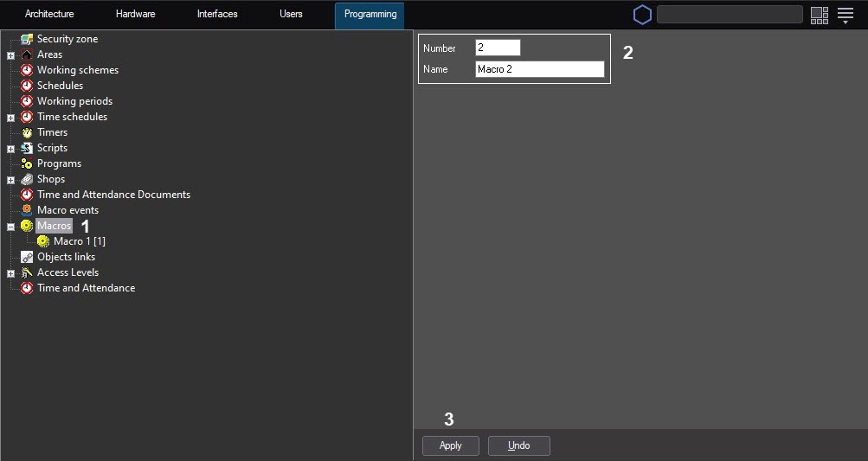Viewport: 868px width, 461px height.
Task: Open the hamburger menu icon
Action: point(845,15)
